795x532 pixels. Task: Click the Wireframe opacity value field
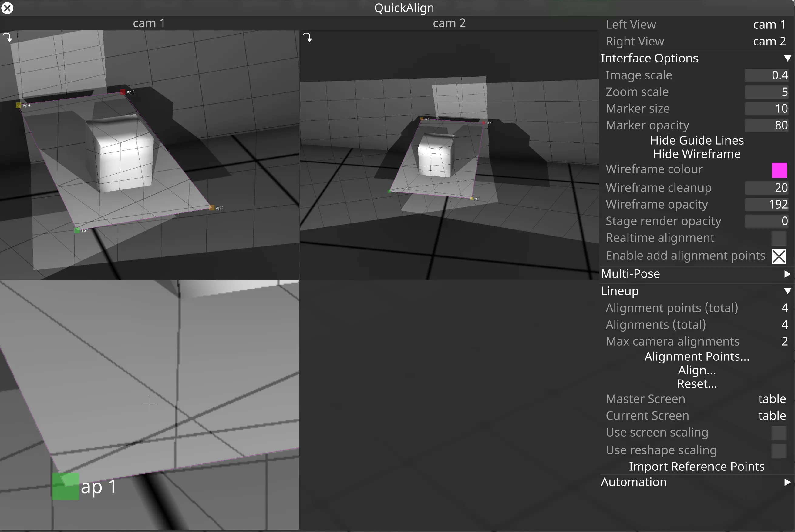tap(766, 204)
